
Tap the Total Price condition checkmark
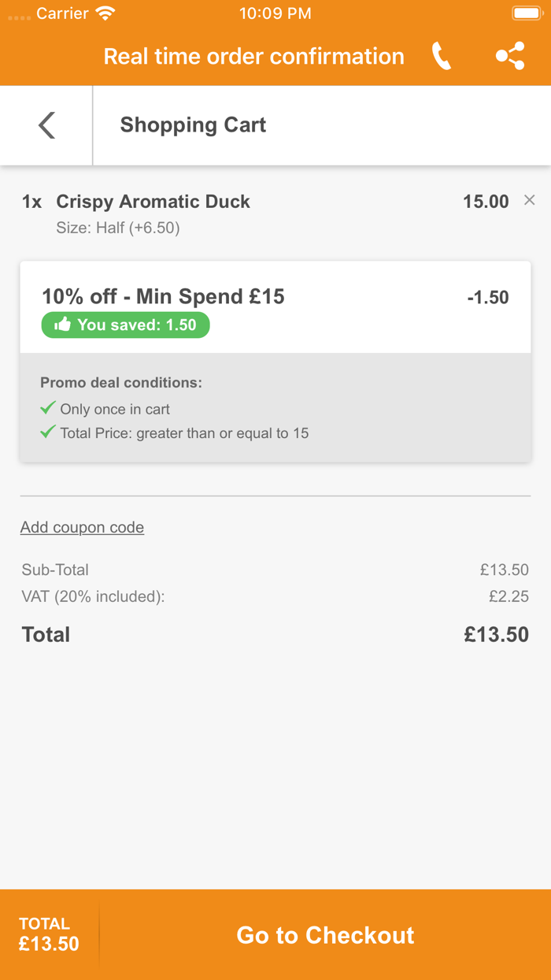click(48, 432)
